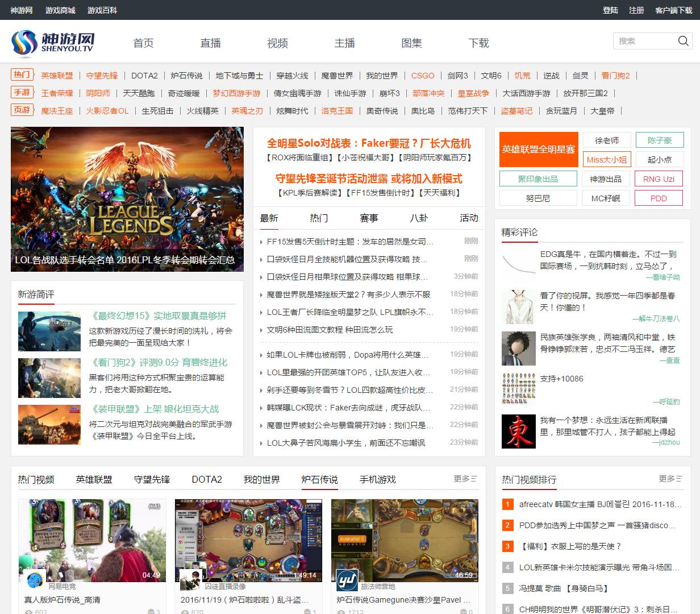Click commenter avatar beside 支持+10086
Image resolution: width=700 pixels, height=614 pixels.
click(518, 389)
